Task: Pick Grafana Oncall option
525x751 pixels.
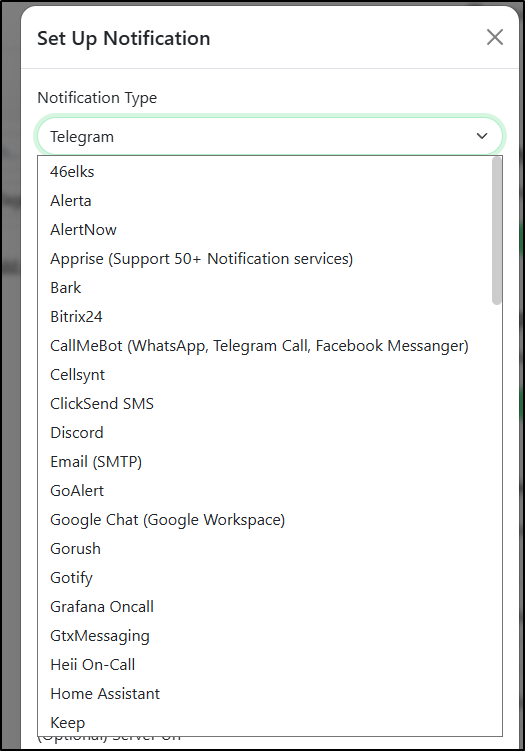Action: coord(264,606)
